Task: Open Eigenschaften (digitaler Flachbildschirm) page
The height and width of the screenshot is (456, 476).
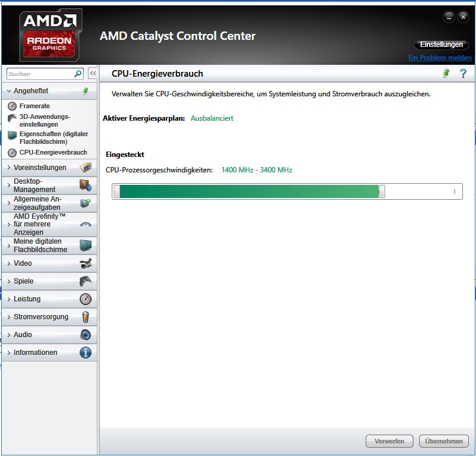Action: (x=53, y=137)
